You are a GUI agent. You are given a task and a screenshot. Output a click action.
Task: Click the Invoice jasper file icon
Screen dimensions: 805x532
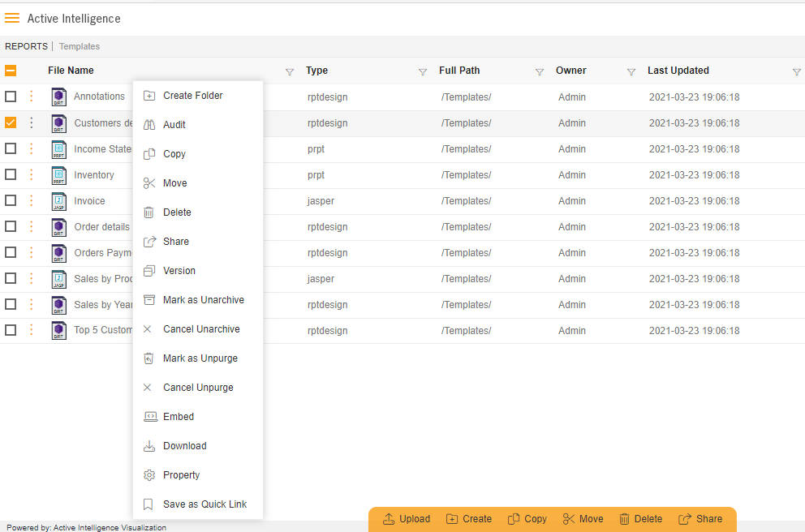pos(59,201)
